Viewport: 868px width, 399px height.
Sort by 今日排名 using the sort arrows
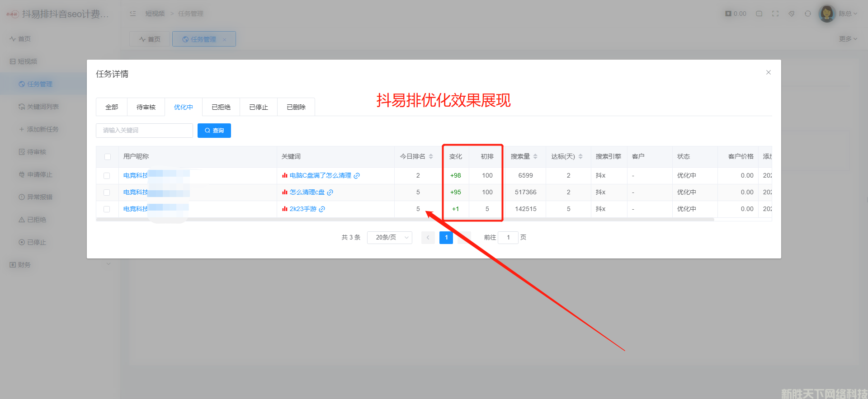coord(431,156)
